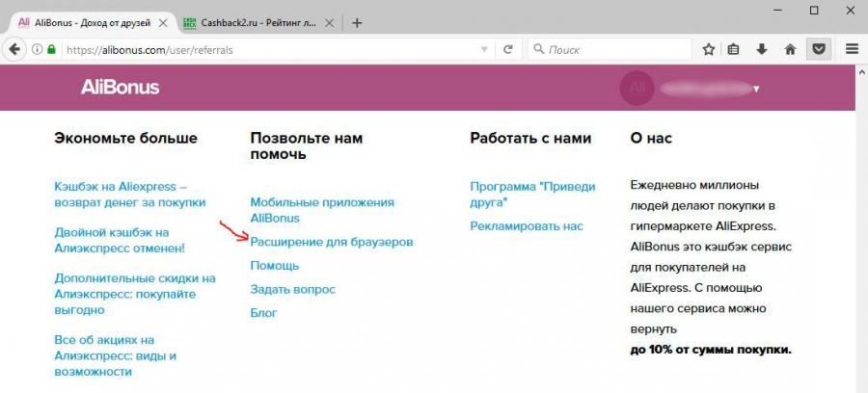Open a new tab with plus icon

(x=357, y=23)
